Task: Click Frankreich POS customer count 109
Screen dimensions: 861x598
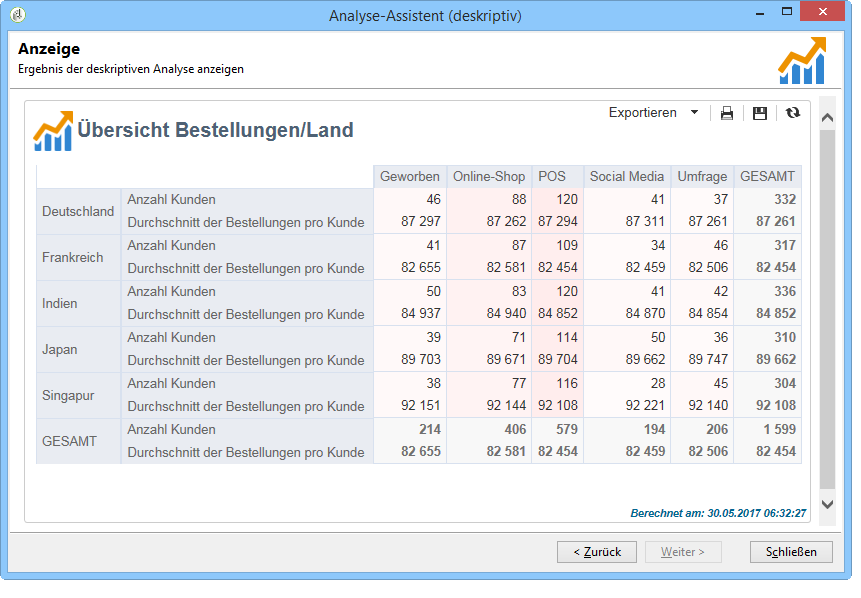Action: [x=567, y=245]
